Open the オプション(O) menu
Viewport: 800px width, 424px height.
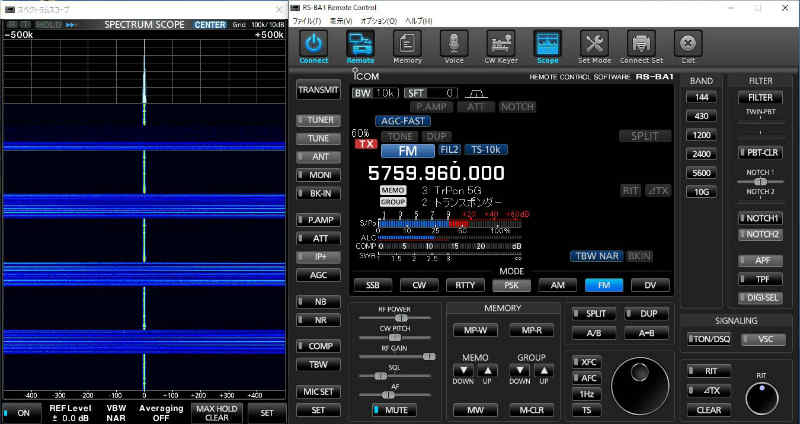378,21
